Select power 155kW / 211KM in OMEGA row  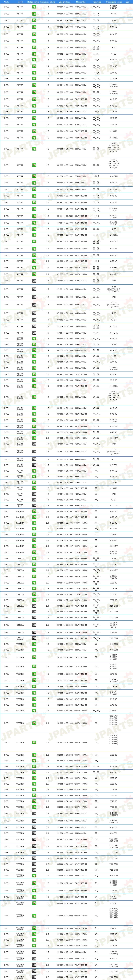point(81,594)
